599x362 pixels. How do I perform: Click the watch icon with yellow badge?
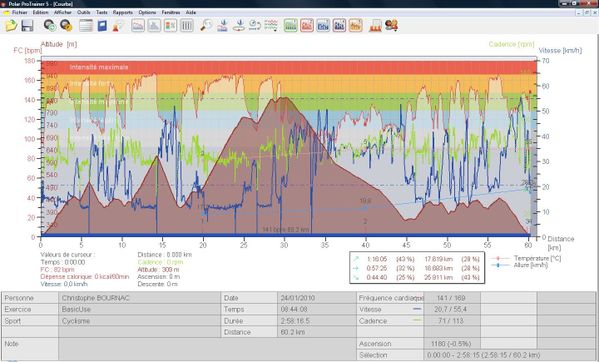(x=66, y=26)
